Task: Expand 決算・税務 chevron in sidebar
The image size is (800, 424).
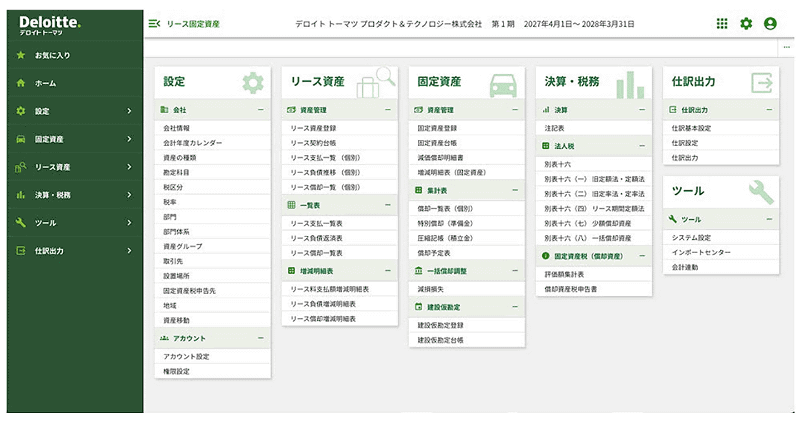Action: pyautogui.click(x=129, y=195)
